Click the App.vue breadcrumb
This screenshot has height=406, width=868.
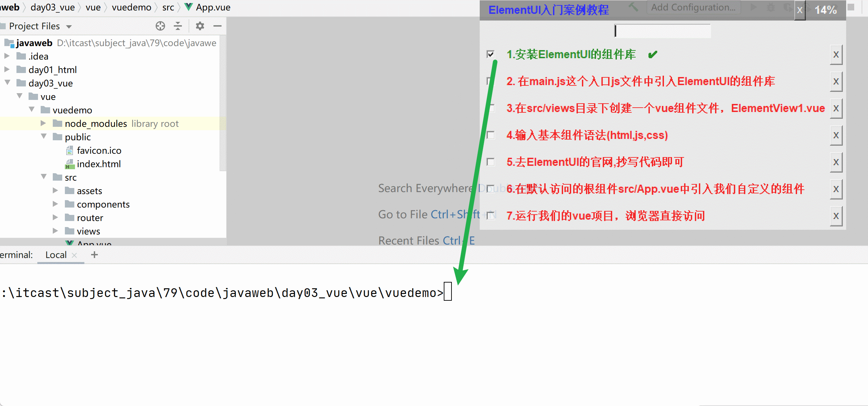click(213, 7)
